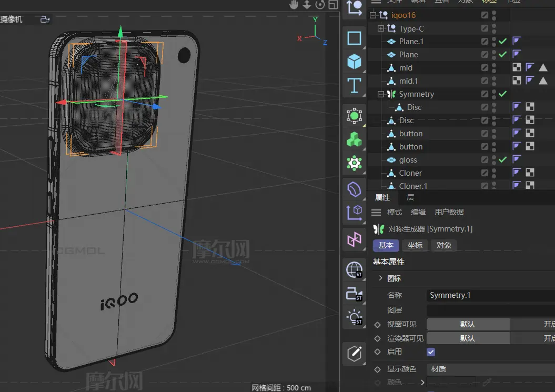Collapse the Symmetry object children
Screen dimensions: 555x392
[380, 94]
